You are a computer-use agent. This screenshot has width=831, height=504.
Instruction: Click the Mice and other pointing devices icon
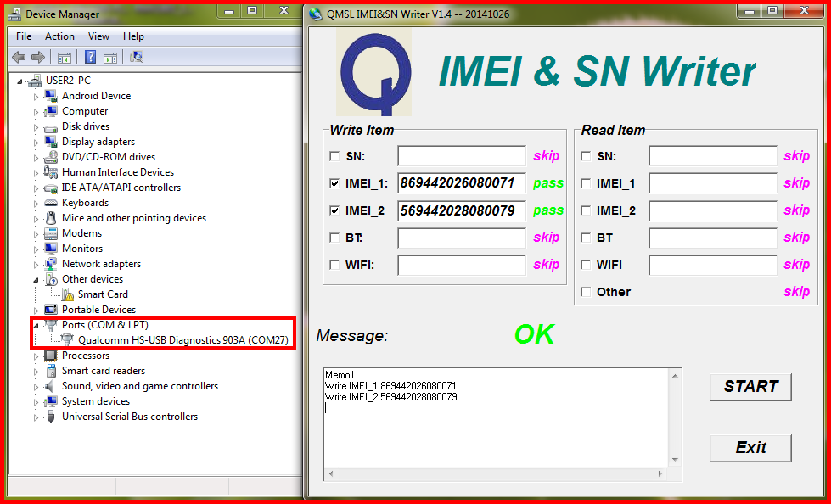coord(51,218)
